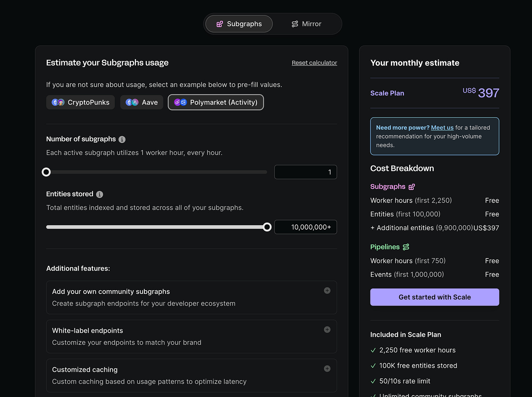Expand White-label endpoints plus icon
The width and height of the screenshot is (532, 397).
click(327, 330)
